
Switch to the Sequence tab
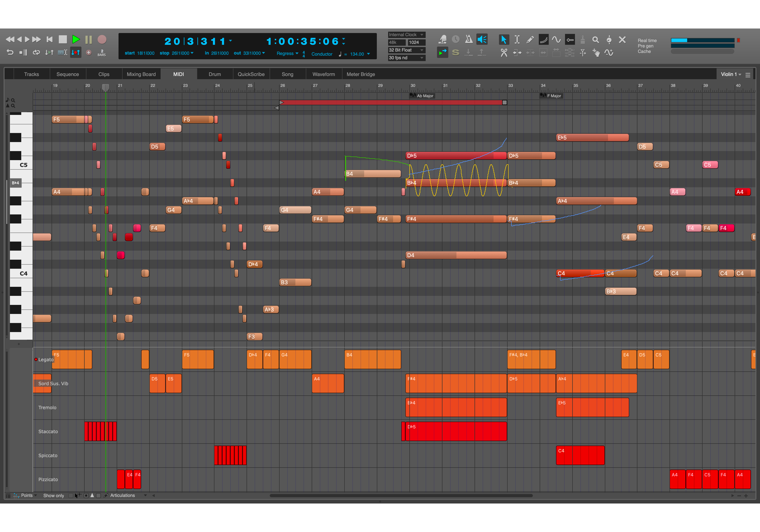click(x=68, y=74)
